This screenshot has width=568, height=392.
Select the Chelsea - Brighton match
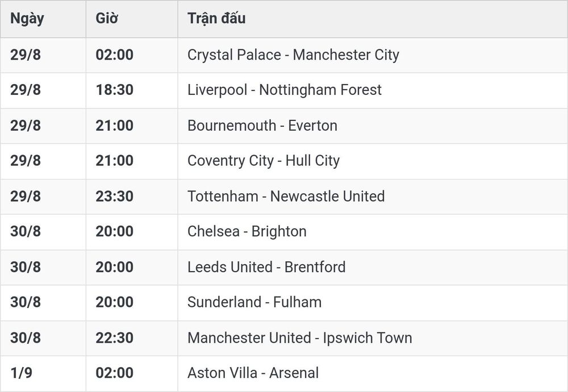click(247, 231)
